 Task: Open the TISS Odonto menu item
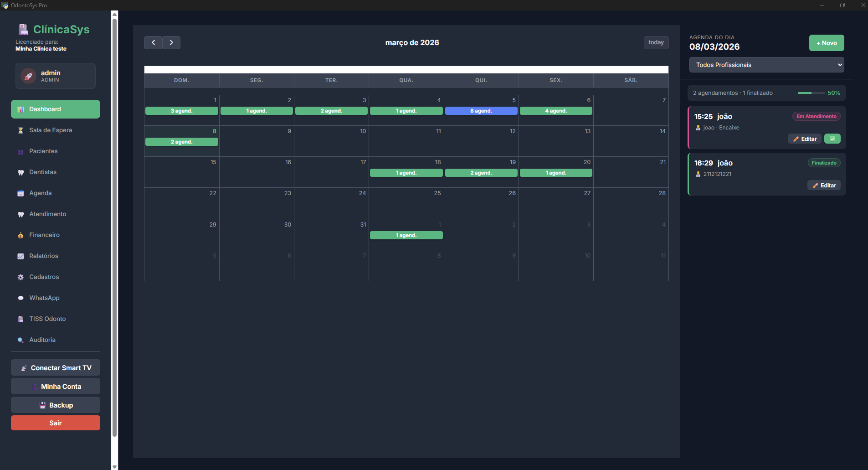tap(47, 319)
